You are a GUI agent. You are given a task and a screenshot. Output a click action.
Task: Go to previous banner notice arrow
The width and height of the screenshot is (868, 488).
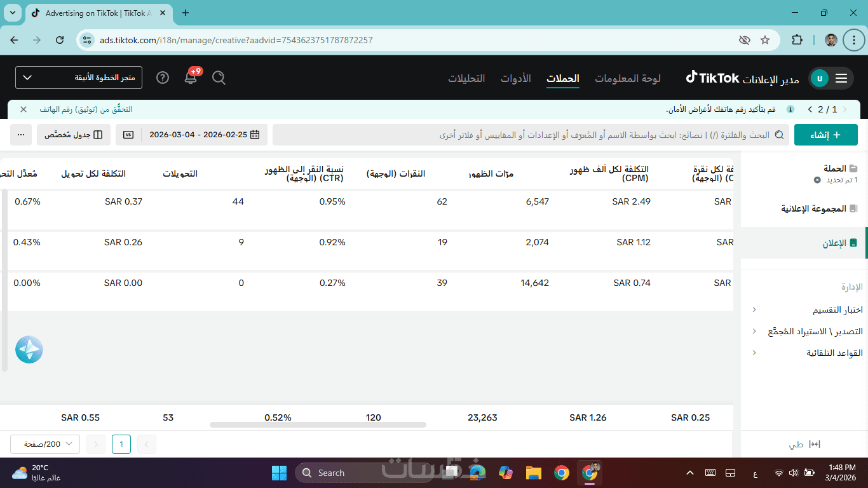coord(844,109)
